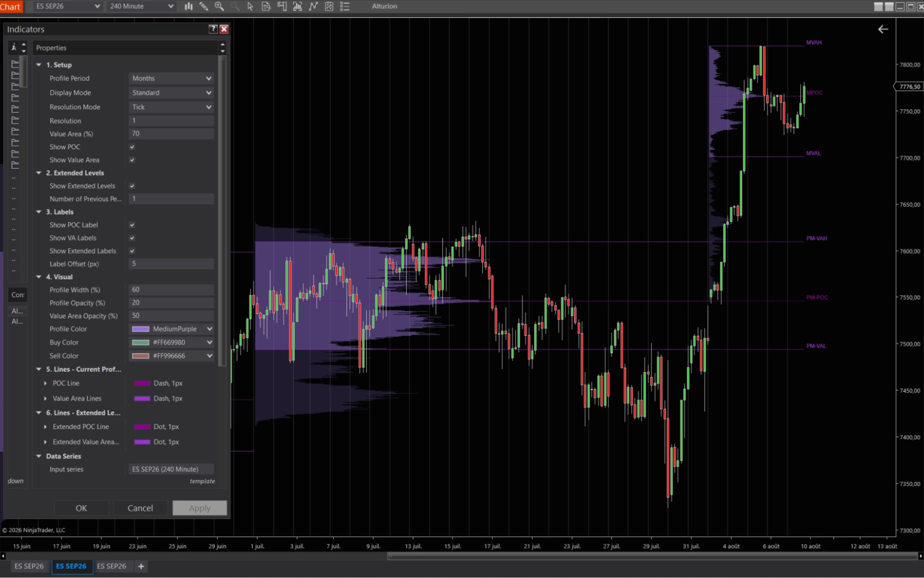The width and height of the screenshot is (924, 578).
Task: Toggle the Show POC Label checkbox
Action: (132, 225)
